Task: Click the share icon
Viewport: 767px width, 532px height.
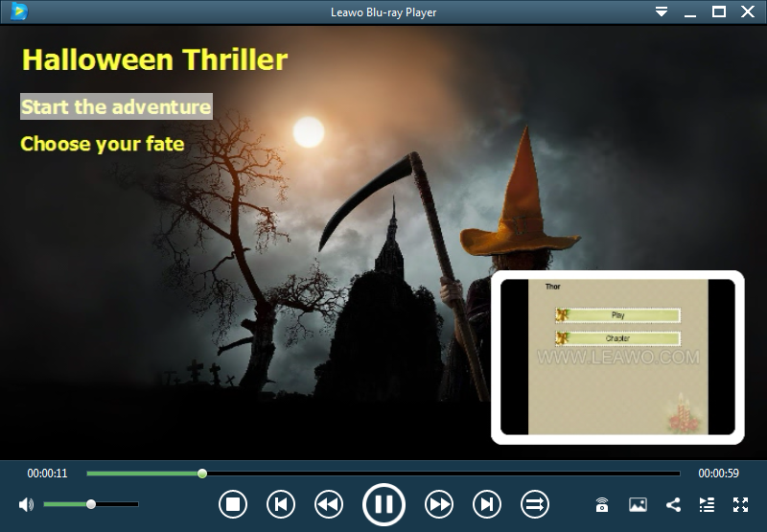Action: pos(674,504)
